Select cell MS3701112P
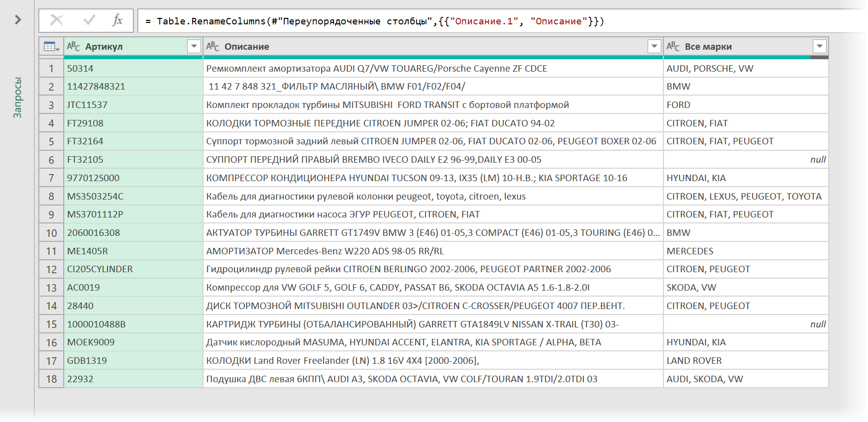 [x=133, y=214]
